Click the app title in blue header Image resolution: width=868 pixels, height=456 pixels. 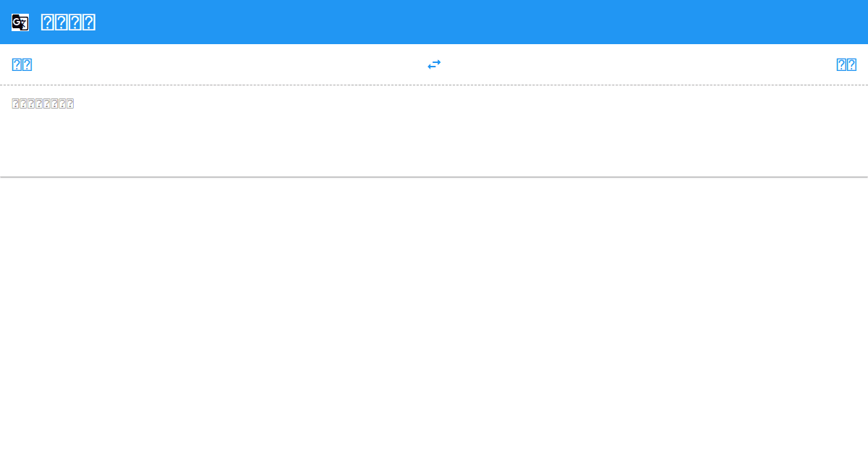(68, 22)
